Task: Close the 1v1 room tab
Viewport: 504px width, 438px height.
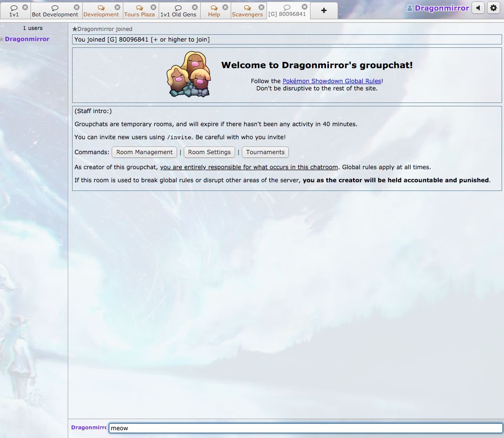Action: [x=25, y=7]
